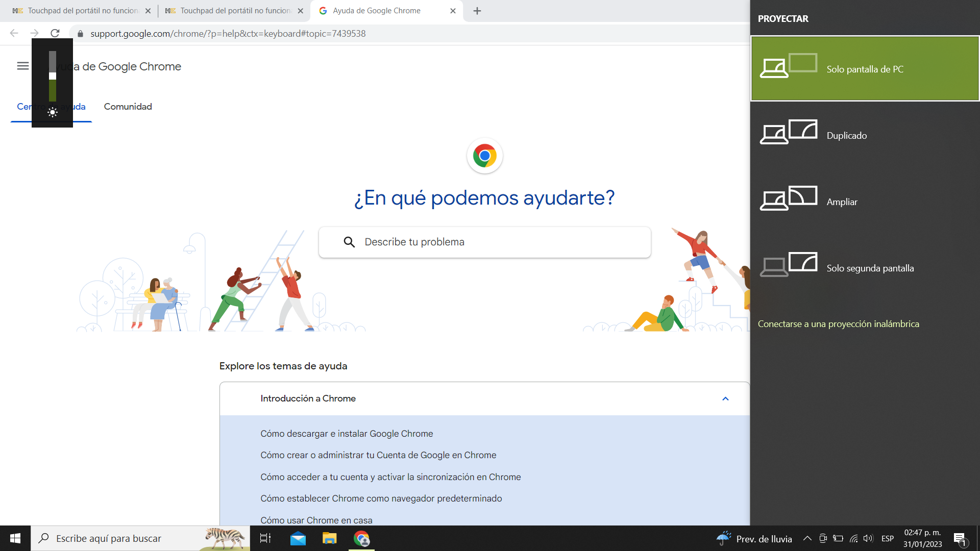980x551 pixels.
Task: Close the Ayuda de Google Chrome tab
Action: tap(453, 11)
